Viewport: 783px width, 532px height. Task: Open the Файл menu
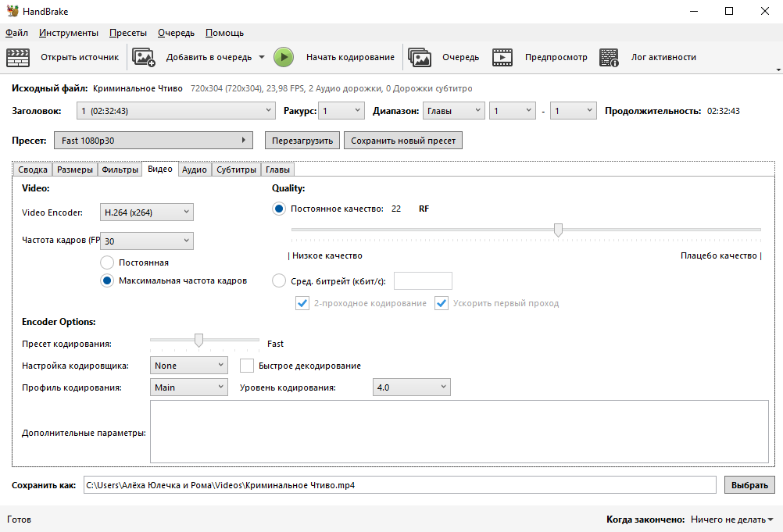click(x=16, y=33)
